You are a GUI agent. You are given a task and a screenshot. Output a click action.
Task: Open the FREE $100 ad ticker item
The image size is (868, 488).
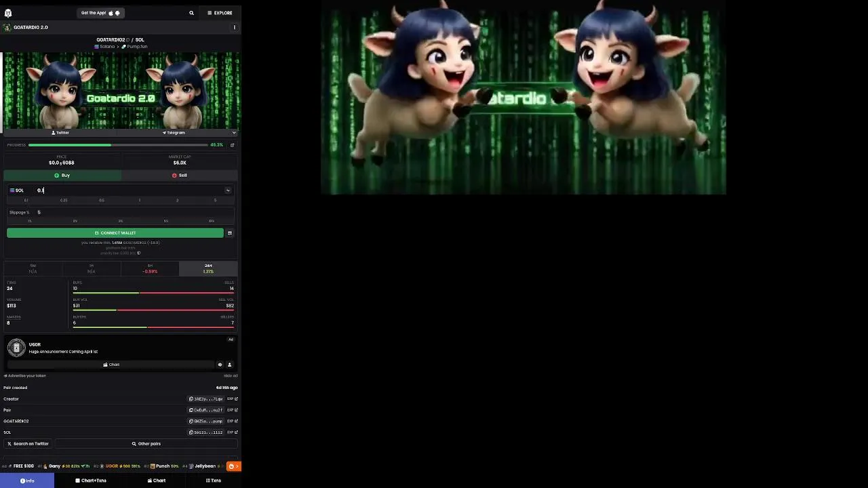coord(18,466)
